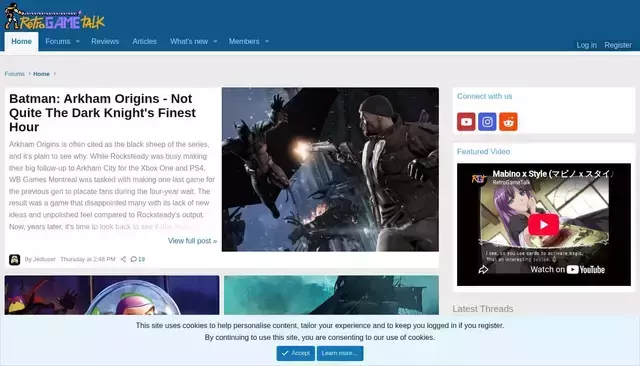Open the teal ship article thumbnail
Screen dimensions: 640x366
tap(331, 295)
